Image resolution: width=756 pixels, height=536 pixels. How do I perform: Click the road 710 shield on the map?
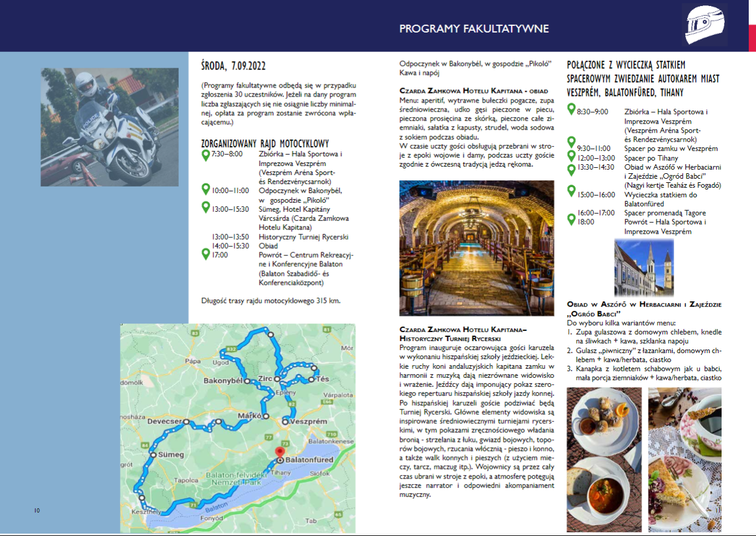coord(331,435)
